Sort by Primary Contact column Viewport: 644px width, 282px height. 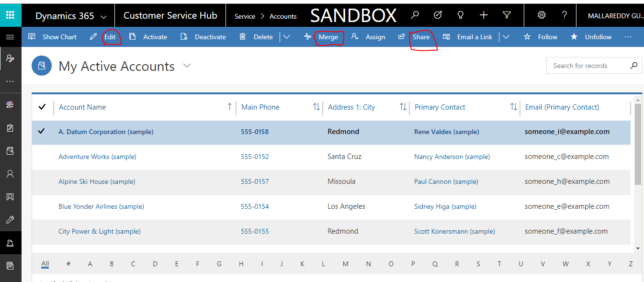click(440, 107)
